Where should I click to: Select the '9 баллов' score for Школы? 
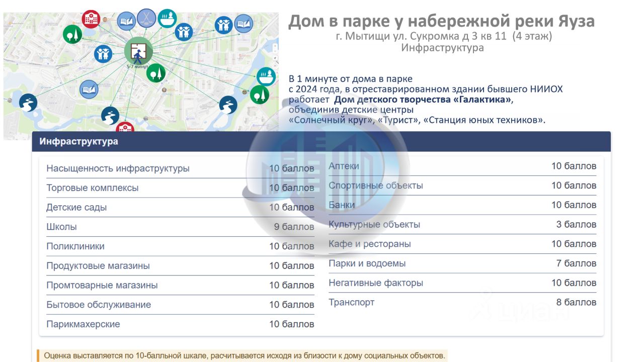tap(294, 227)
